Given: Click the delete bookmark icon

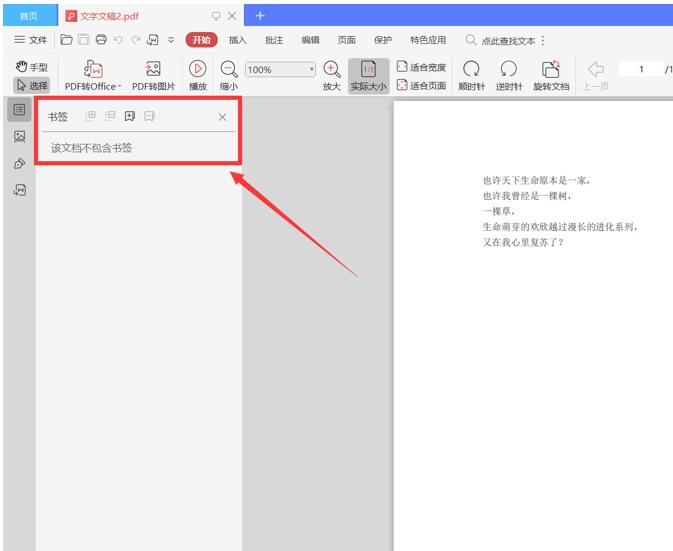Looking at the screenshot, I should coord(149,116).
